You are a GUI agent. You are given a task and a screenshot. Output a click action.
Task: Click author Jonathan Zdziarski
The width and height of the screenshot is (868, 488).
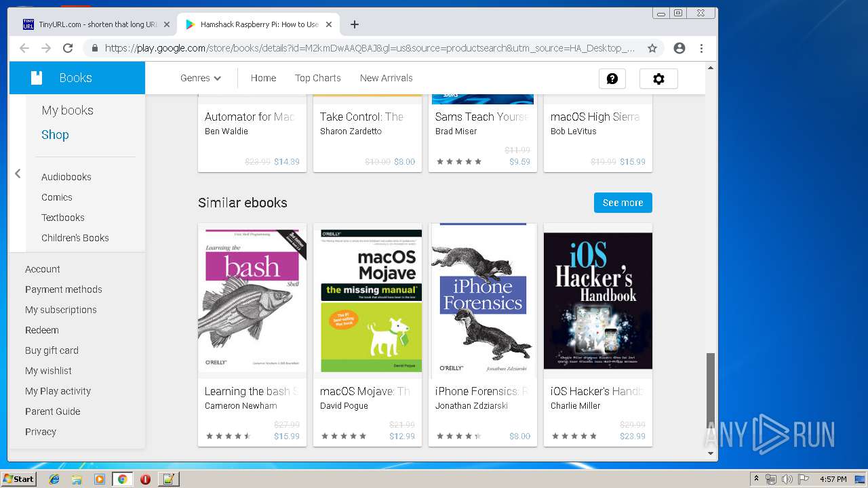coord(471,406)
